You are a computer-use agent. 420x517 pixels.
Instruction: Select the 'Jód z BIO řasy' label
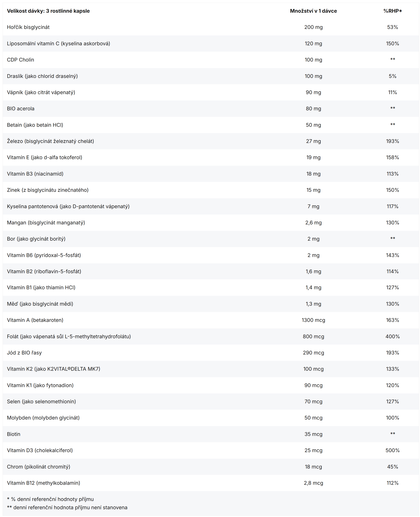coord(24,353)
